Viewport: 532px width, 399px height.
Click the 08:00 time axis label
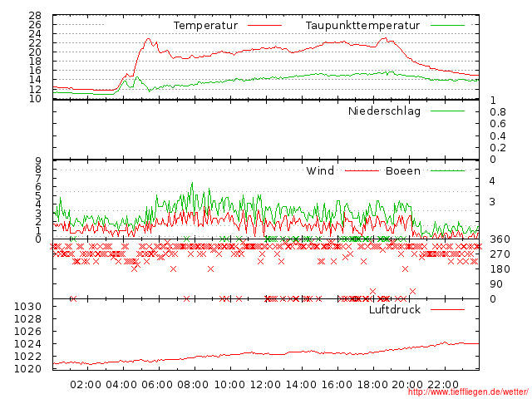[x=193, y=385]
